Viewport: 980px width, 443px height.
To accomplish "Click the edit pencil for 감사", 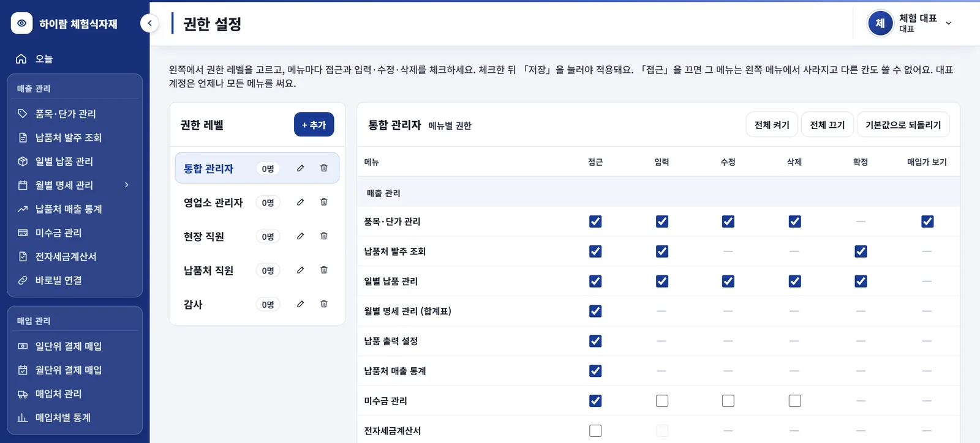I will click(x=300, y=304).
